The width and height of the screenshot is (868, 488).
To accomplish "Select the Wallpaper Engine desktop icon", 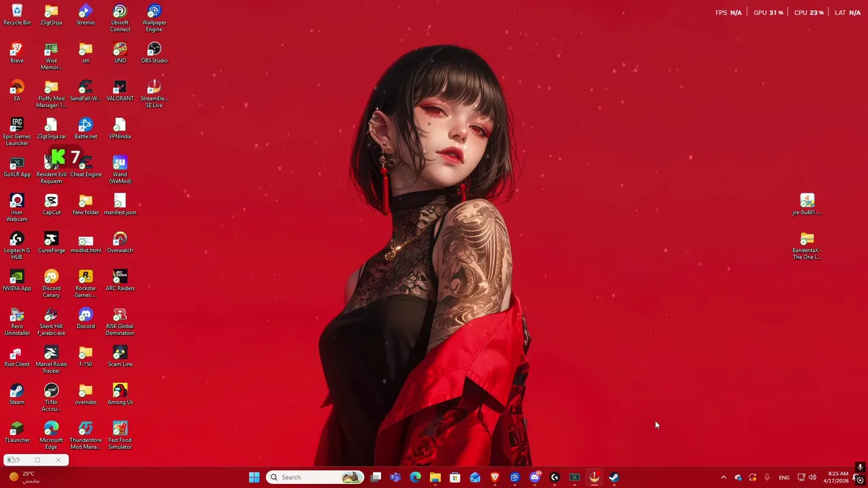I will point(154,18).
